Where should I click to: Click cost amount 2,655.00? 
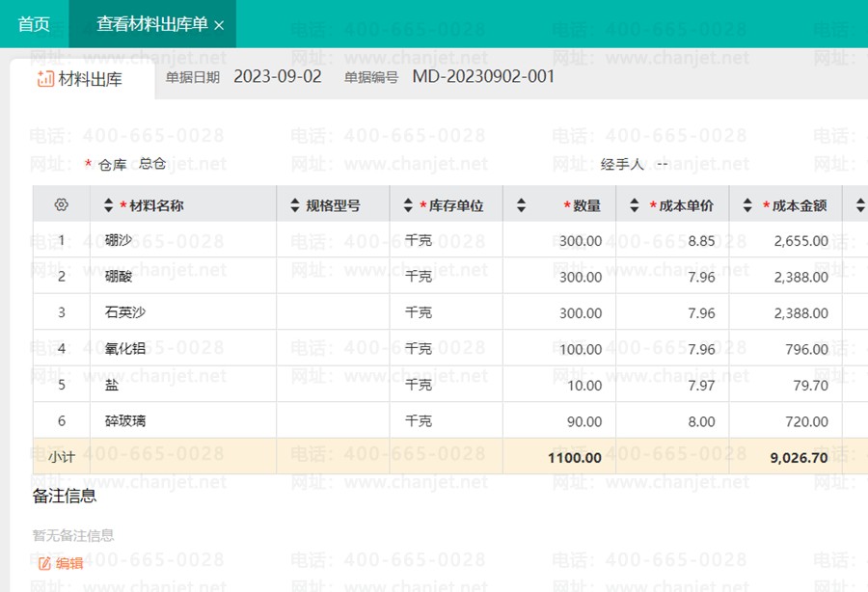point(801,241)
